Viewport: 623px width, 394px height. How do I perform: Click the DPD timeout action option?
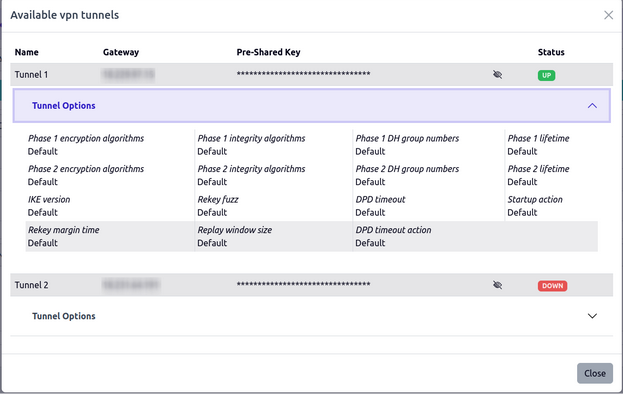click(x=393, y=236)
